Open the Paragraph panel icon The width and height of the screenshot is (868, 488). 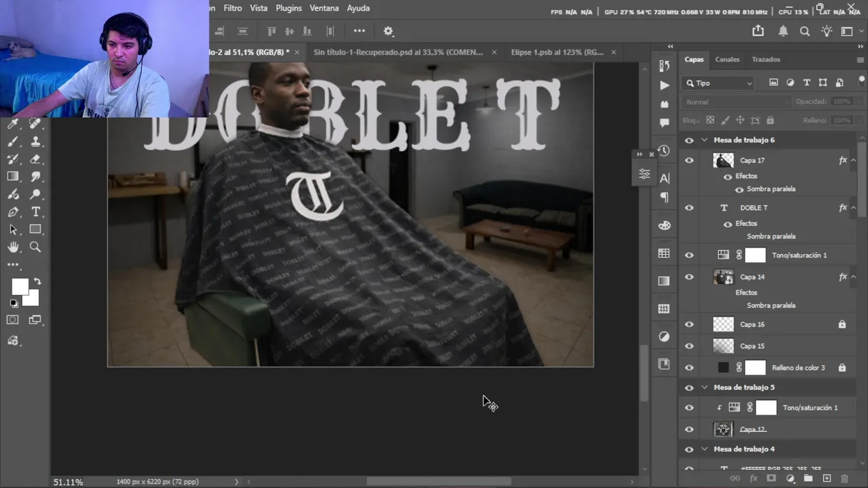pos(665,197)
